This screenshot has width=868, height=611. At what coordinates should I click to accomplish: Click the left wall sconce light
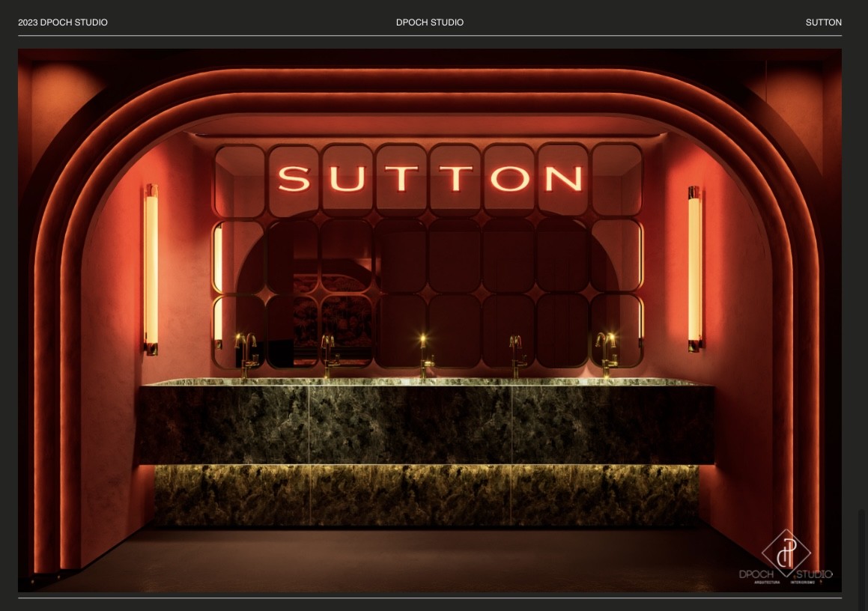151,268
